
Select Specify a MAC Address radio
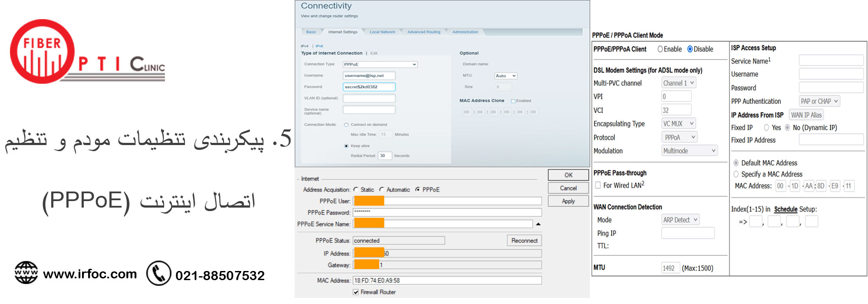[736, 174]
